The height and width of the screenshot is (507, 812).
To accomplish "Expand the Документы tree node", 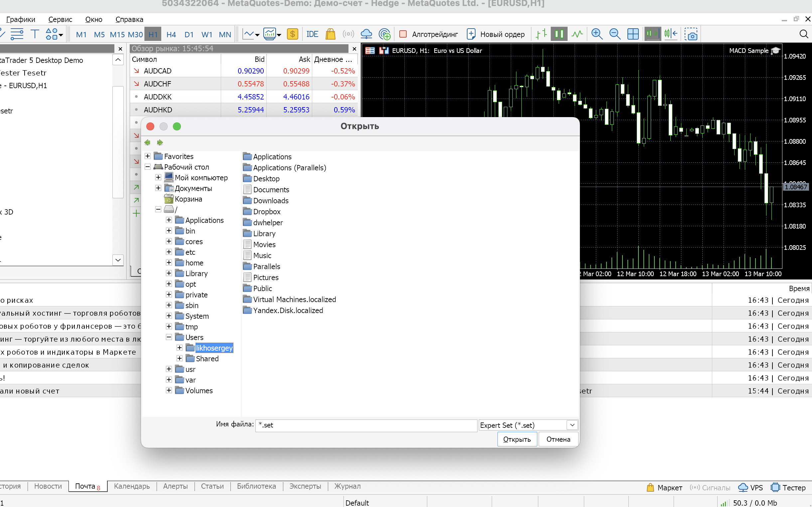I will 158,188.
